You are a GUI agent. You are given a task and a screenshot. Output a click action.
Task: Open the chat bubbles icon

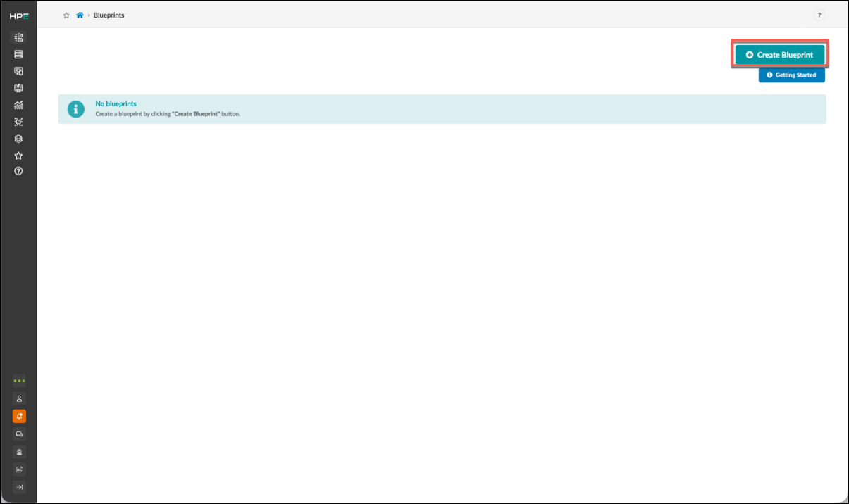pyautogui.click(x=19, y=434)
